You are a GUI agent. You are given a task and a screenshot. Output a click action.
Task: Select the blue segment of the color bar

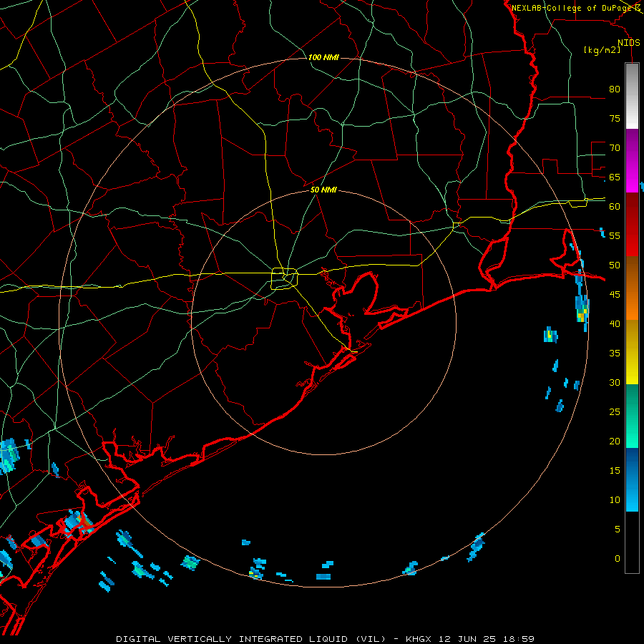(632, 479)
